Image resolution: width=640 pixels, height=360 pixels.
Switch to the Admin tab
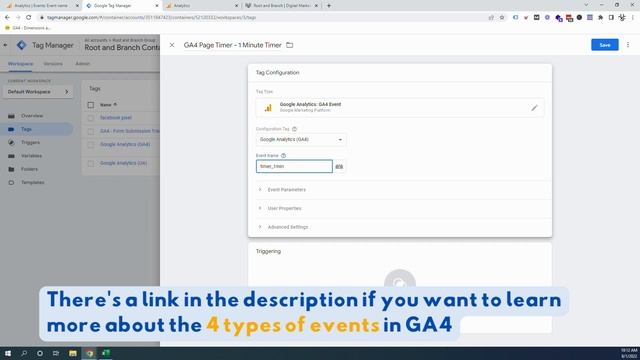(82, 64)
